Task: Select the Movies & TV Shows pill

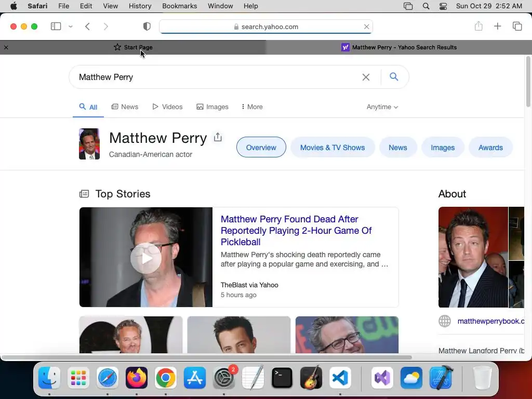Action: tap(332, 147)
